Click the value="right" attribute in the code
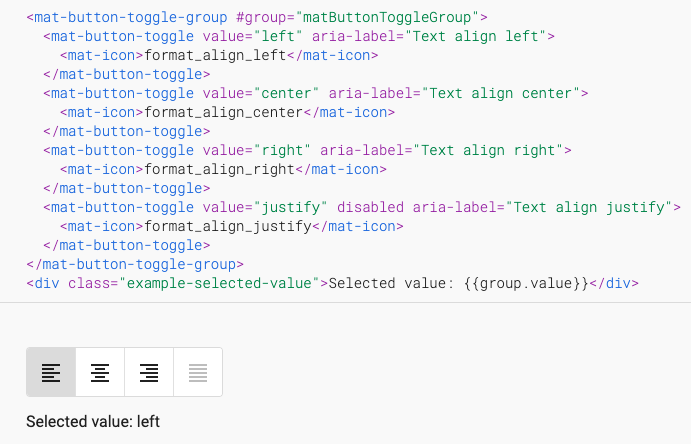This screenshot has height=444, width=691. pos(257,151)
